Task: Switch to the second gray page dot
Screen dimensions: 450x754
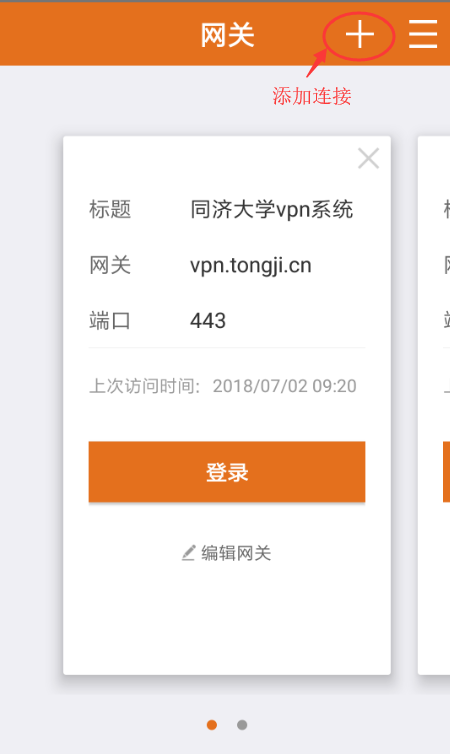Action: click(242, 725)
